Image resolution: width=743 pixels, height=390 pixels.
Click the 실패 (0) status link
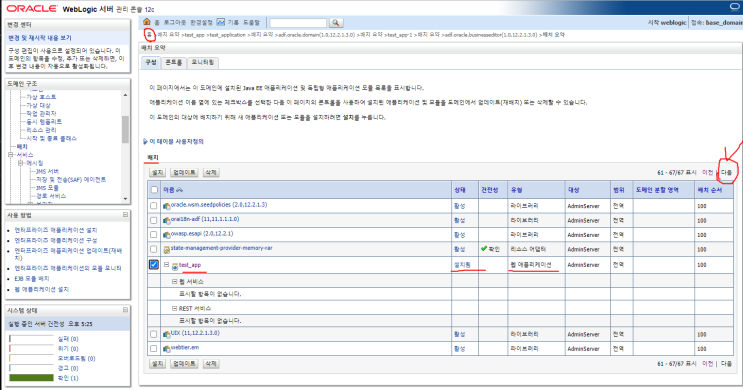tap(68, 339)
